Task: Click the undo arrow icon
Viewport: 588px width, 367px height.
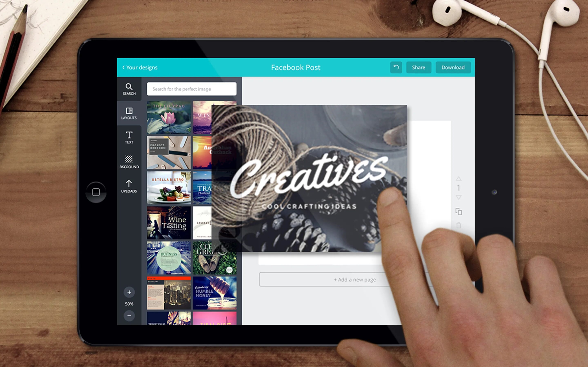Action: pyautogui.click(x=396, y=67)
